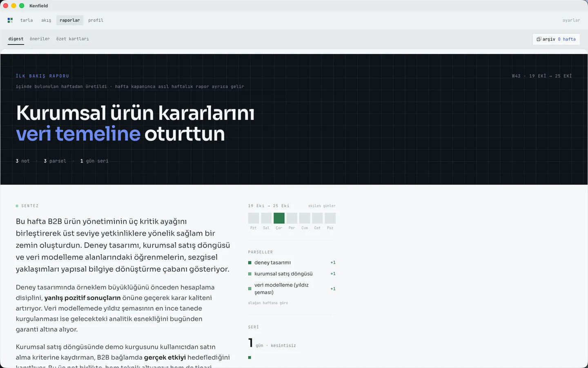Click the olağan haftaya göre note
Screen dimensions: 588x368
point(268,303)
